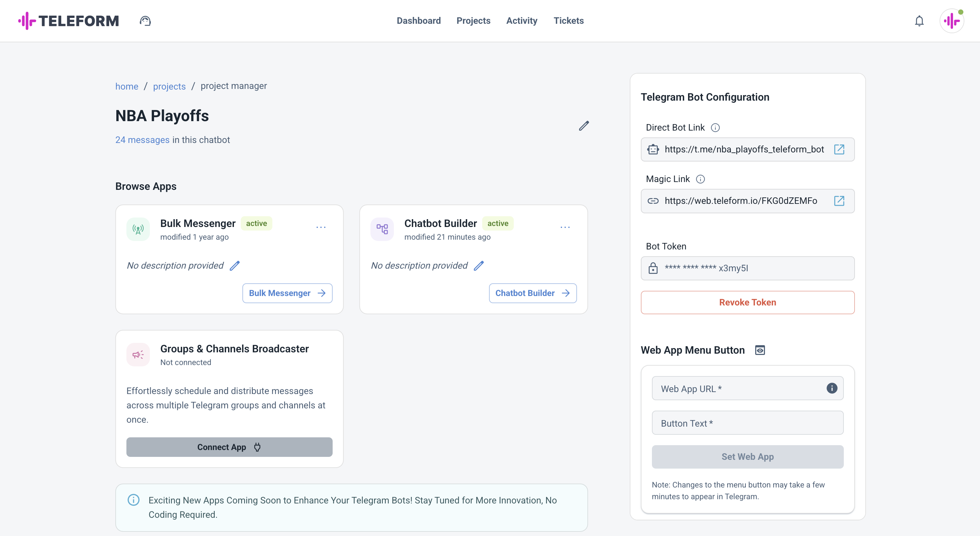Click 'modified 21 minutes ago' text
The height and width of the screenshot is (536, 980).
447,237
